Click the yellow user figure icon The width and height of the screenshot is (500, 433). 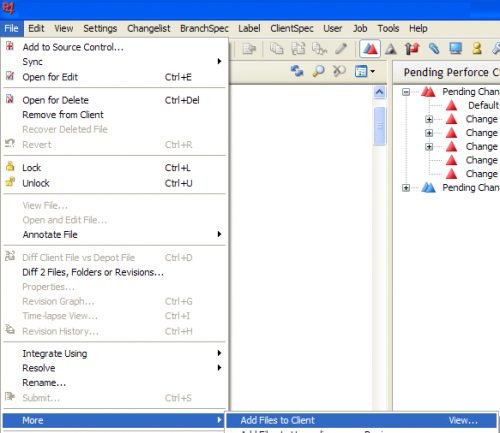pos(477,49)
